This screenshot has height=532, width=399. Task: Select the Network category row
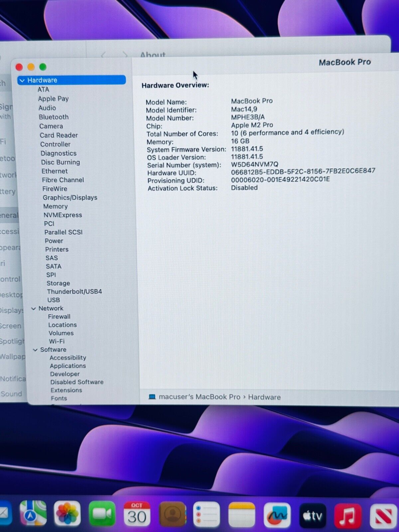(x=51, y=309)
